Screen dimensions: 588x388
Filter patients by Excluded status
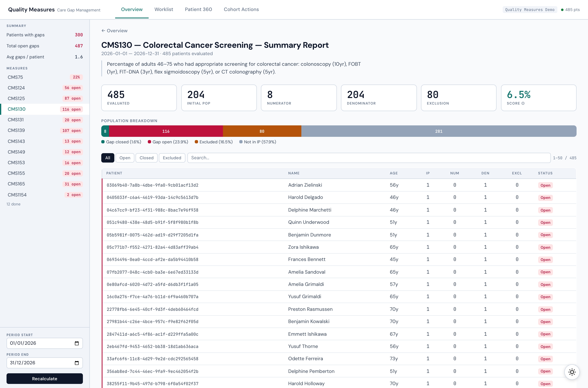tap(172, 158)
